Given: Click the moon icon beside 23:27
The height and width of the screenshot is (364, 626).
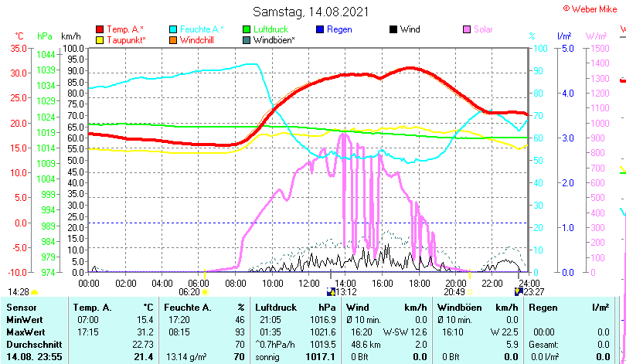Looking at the screenshot, I should point(518,292).
